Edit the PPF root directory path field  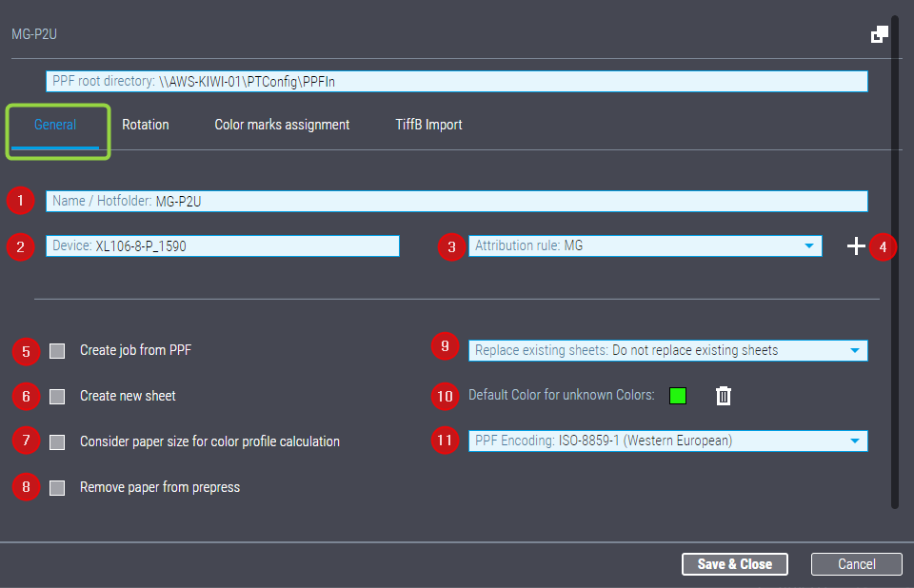coord(457,81)
